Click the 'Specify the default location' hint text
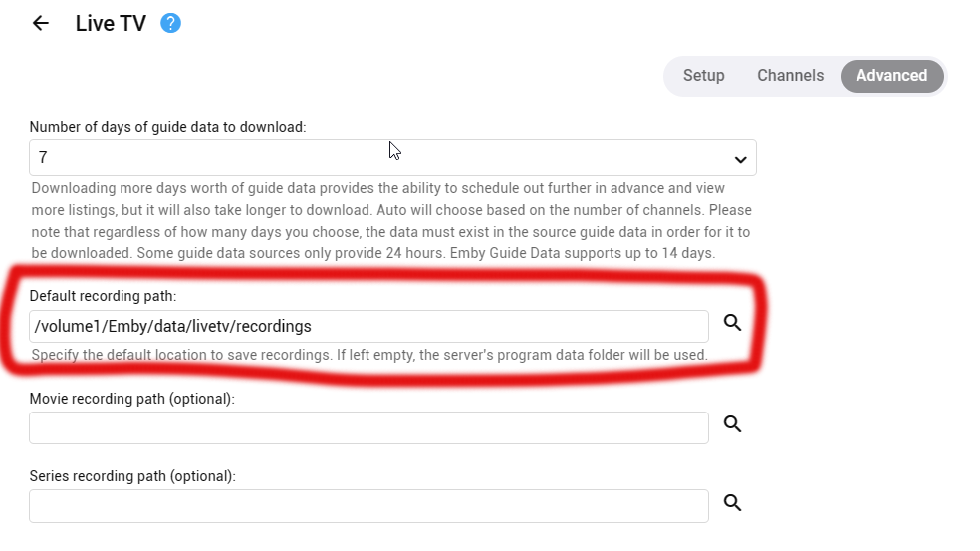This screenshot has height=551, width=980. pyautogui.click(x=368, y=355)
